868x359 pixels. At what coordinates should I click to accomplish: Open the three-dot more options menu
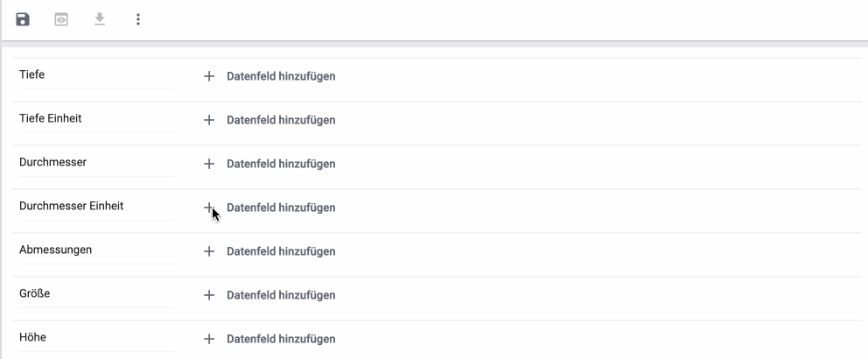point(138,19)
